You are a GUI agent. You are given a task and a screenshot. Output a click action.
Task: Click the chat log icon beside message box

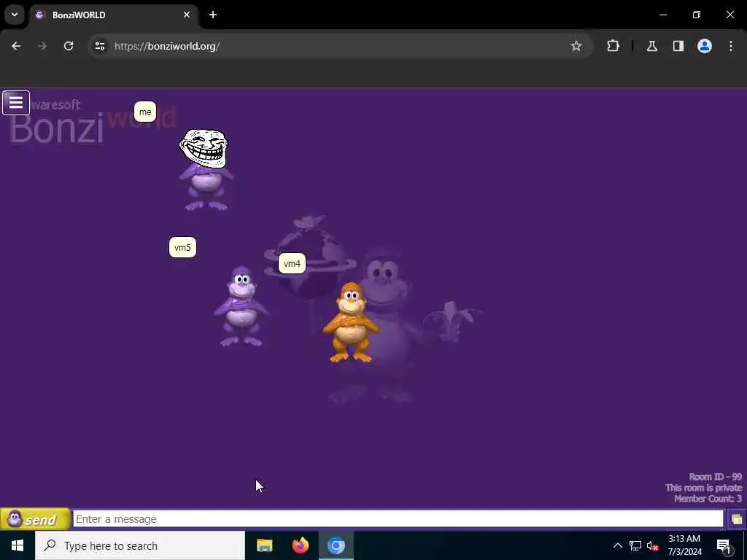coord(737,519)
